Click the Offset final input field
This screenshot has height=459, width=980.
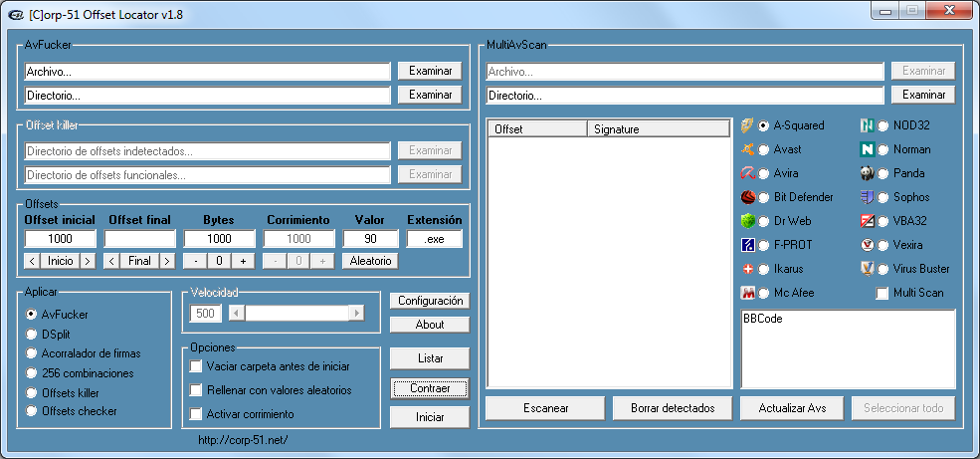click(x=139, y=238)
